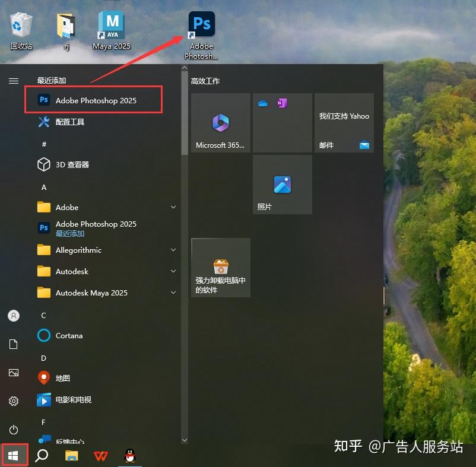Open the 强力卸载电脑中的软件 uninstaller tile
The width and height of the screenshot is (476, 467).
coord(220,267)
